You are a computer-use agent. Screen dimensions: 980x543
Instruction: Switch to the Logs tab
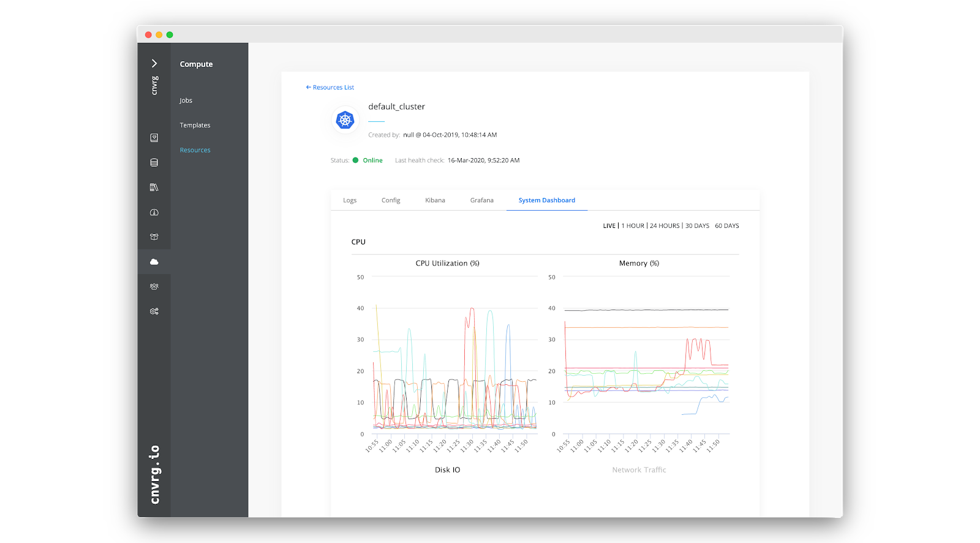coord(350,200)
